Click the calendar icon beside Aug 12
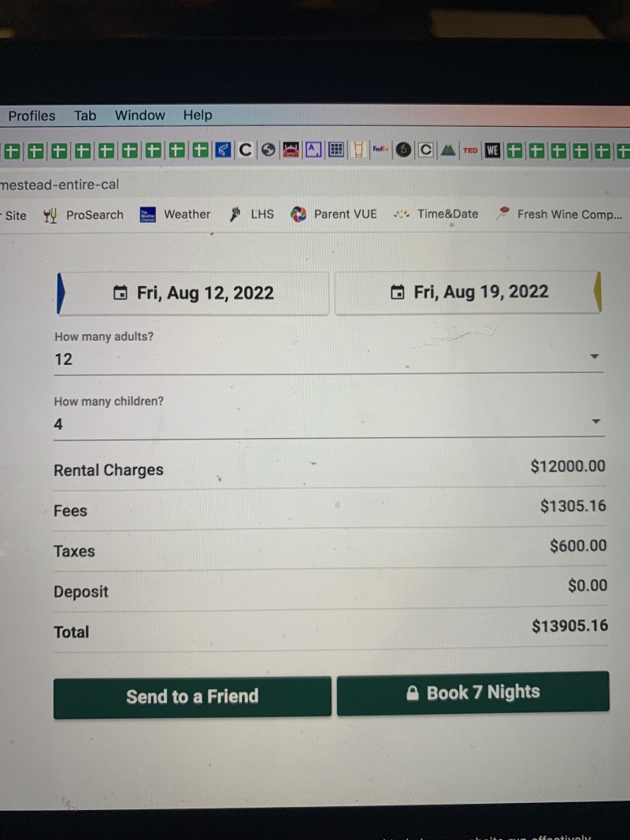Image resolution: width=630 pixels, height=840 pixels. [x=120, y=293]
